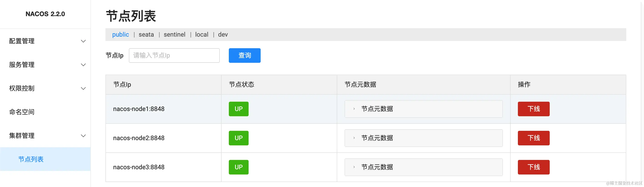Take nacos-node3 offline with 下线
This screenshot has height=187, width=644.
tap(534, 167)
